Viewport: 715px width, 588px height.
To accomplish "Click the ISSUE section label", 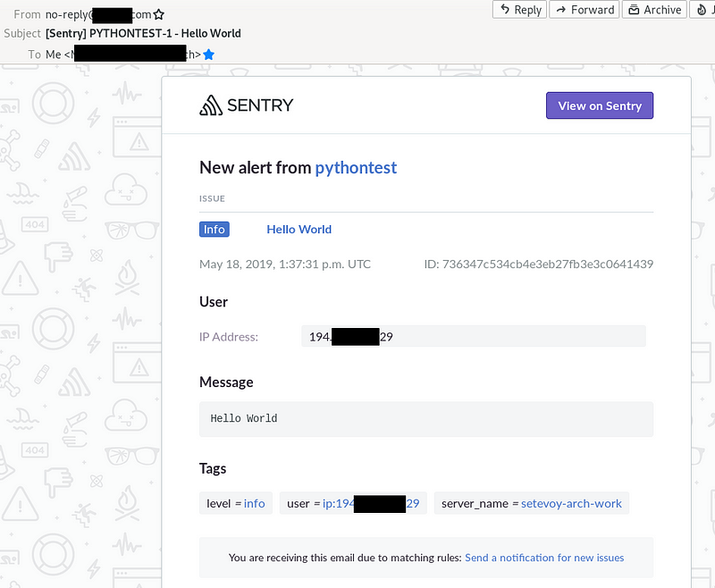I will click(x=212, y=198).
